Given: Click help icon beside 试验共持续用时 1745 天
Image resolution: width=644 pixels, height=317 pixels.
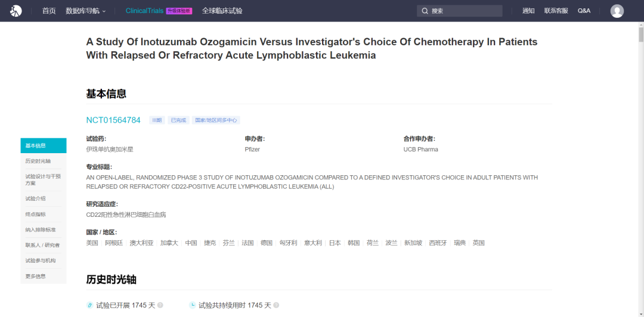Looking at the screenshot, I should click(276, 305).
